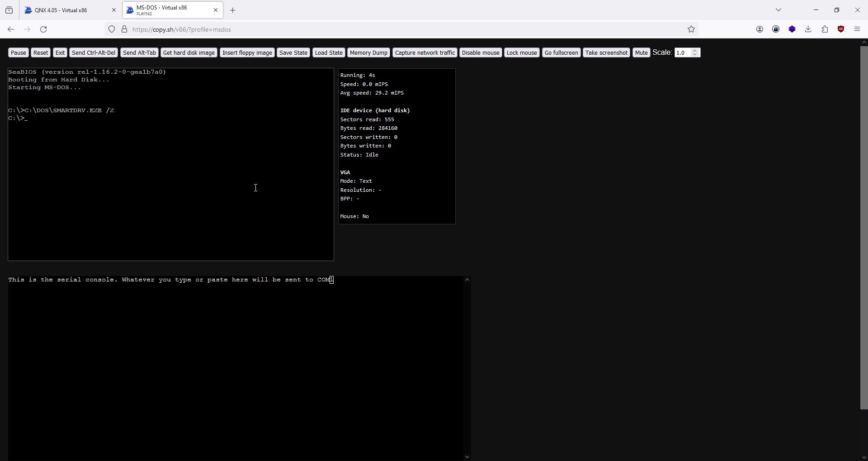Go fullscreen with the emulator

[561, 53]
